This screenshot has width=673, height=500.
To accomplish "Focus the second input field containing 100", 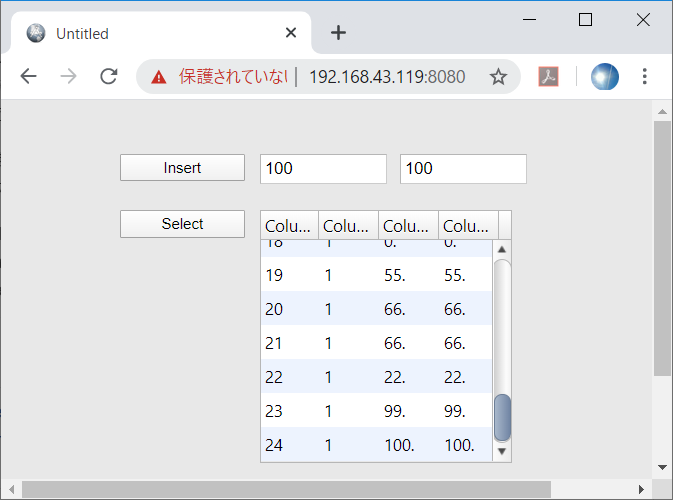I will coord(463,169).
